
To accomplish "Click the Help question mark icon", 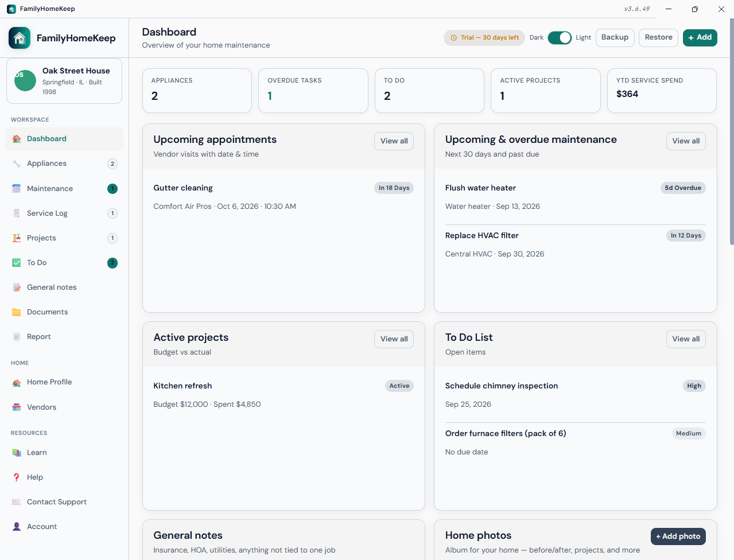I will pyautogui.click(x=17, y=477).
